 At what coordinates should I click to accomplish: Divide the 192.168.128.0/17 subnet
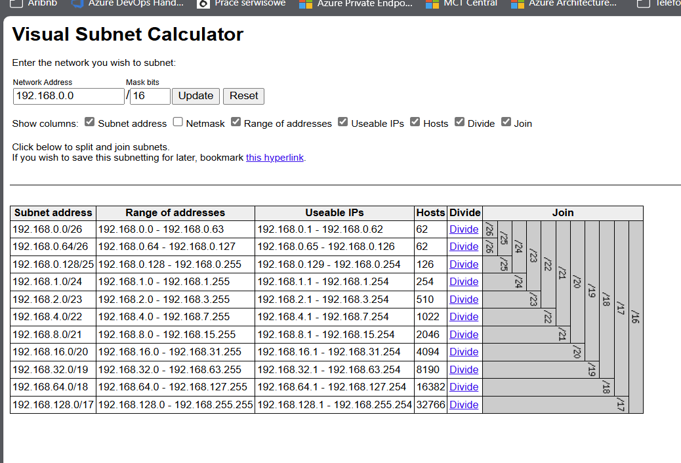464,405
